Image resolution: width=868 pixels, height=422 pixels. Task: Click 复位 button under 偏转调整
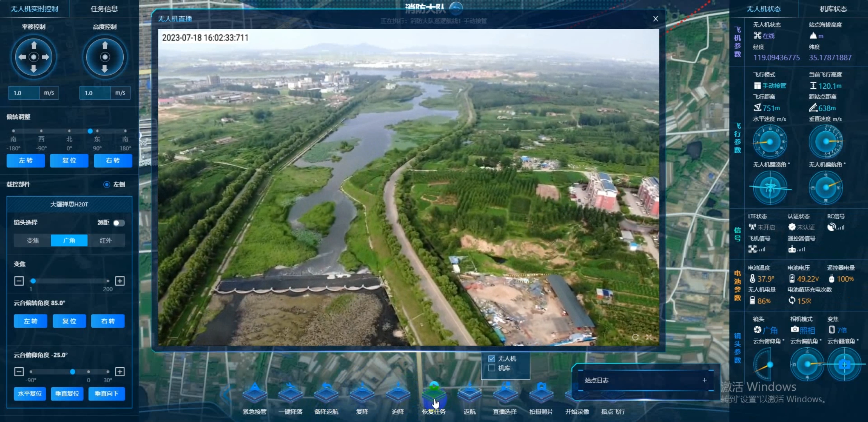click(x=69, y=161)
